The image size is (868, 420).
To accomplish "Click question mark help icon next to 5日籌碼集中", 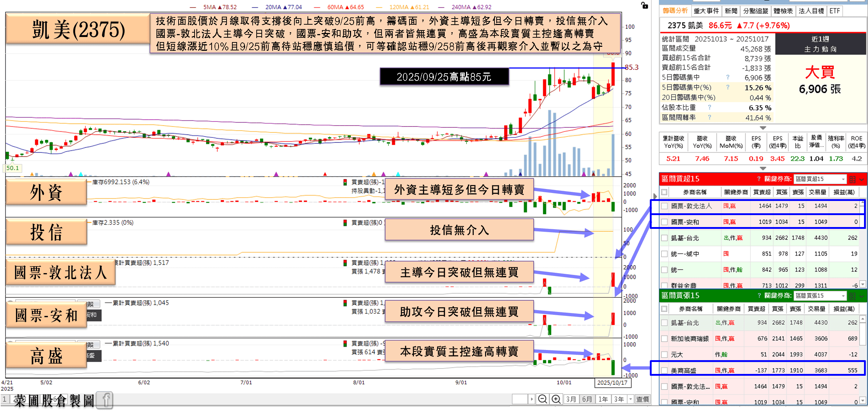I will [728, 77].
